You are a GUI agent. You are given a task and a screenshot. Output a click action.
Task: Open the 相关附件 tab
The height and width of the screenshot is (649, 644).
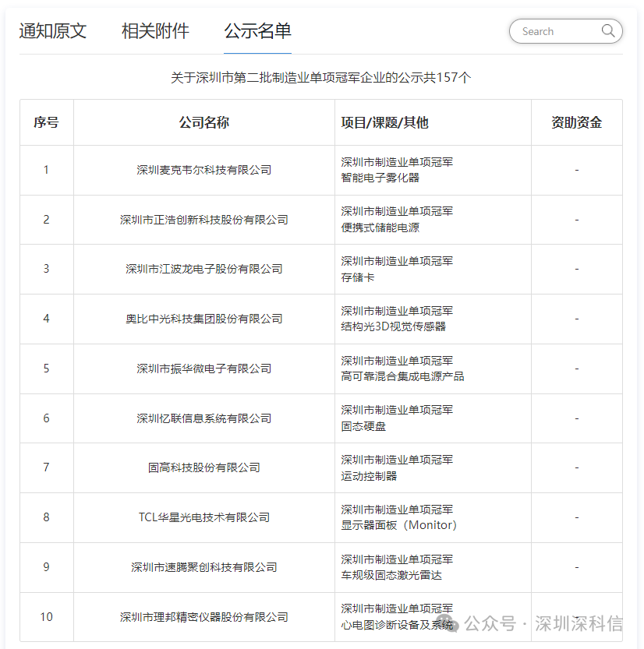coord(155,31)
